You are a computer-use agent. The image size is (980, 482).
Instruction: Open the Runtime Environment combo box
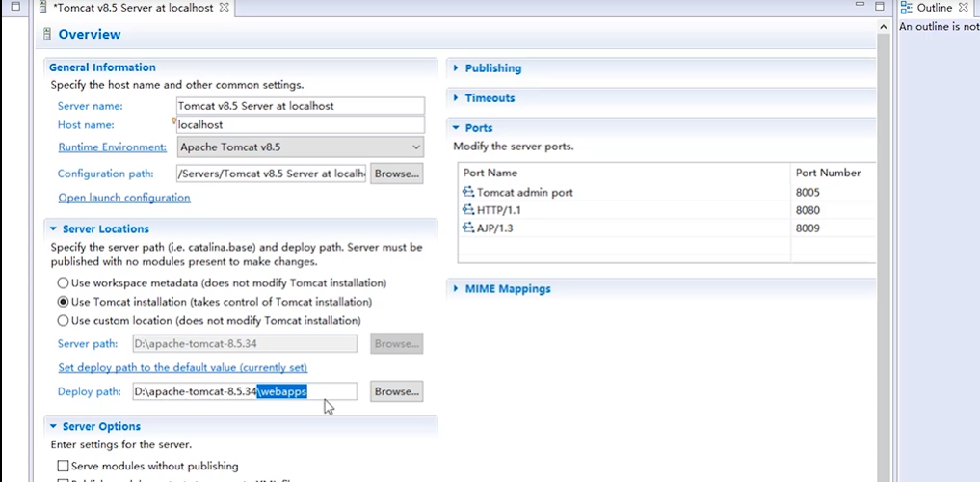tap(300, 147)
